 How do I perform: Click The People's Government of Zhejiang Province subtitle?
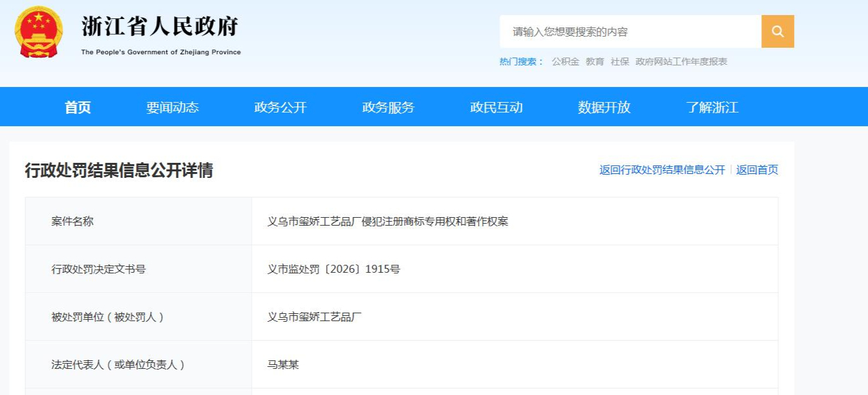click(161, 52)
